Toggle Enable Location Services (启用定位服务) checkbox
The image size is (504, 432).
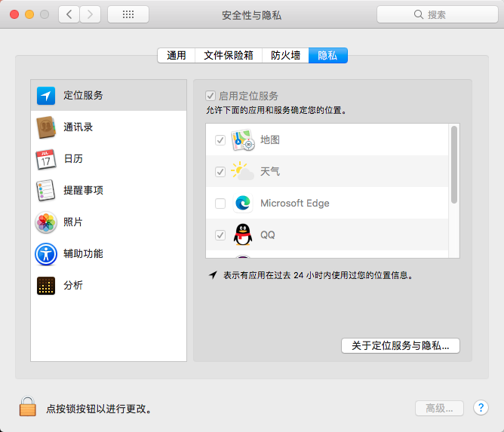[x=211, y=97]
